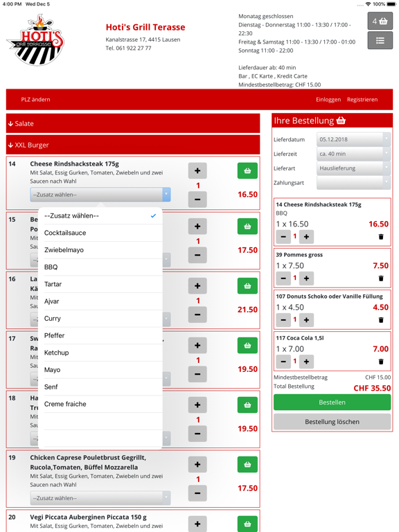Screen dimensions: 399x532
Task: Select Cocktailsauce from the sauce list
Action: click(x=100, y=233)
